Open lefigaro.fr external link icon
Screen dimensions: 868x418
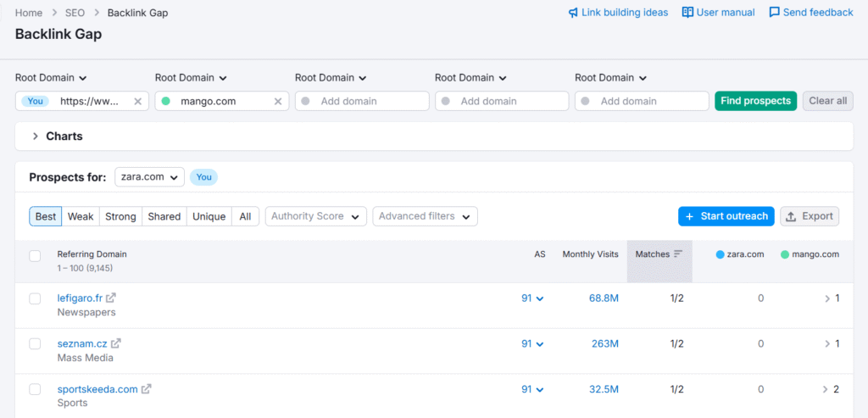coord(111,298)
